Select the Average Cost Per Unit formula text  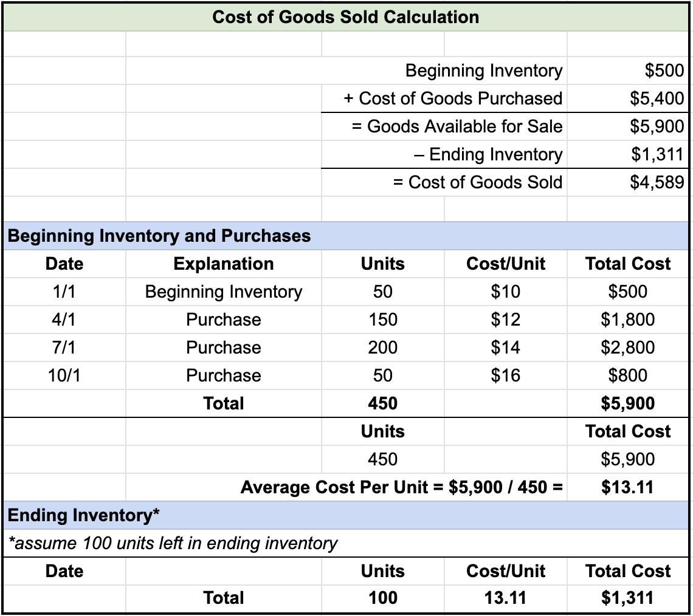pyautogui.click(x=401, y=487)
